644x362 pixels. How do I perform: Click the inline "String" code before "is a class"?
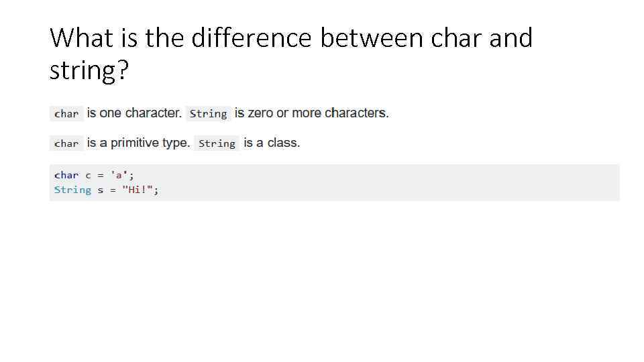[x=217, y=143]
